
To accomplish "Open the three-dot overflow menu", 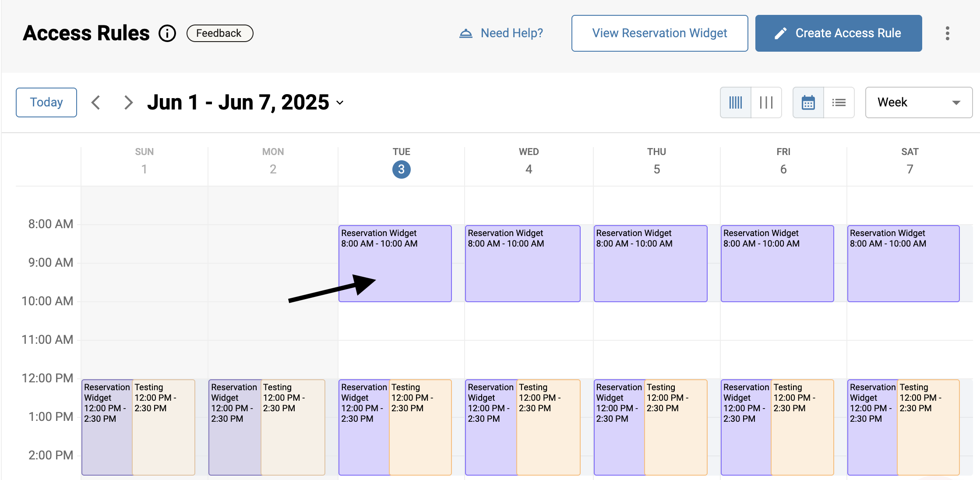I will click(948, 33).
